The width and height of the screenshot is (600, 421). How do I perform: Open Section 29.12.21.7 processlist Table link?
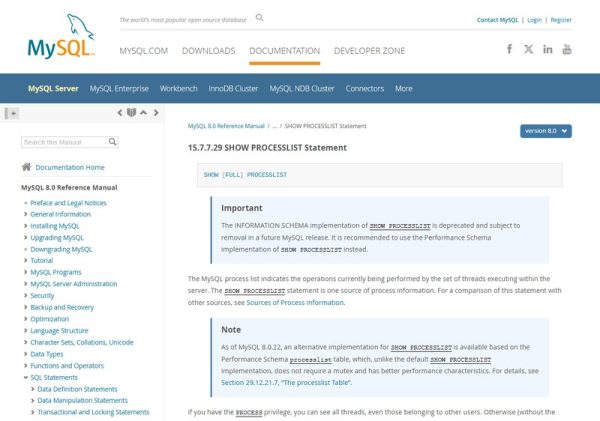pos(285,382)
